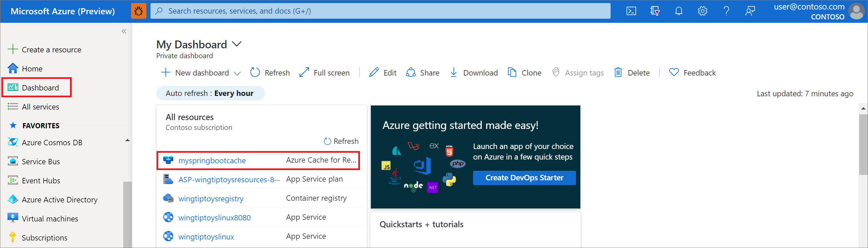Delete the dashboard
The width and height of the screenshot is (868, 248).
coord(632,73)
